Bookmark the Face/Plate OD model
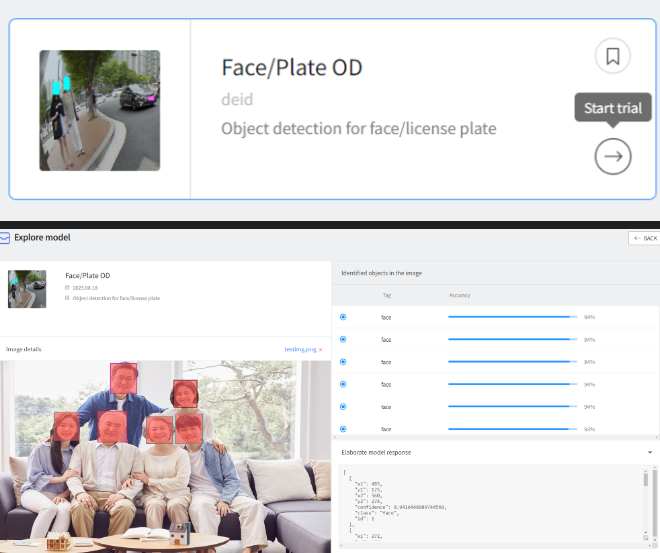The width and height of the screenshot is (660, 553). tap(613, 56)
